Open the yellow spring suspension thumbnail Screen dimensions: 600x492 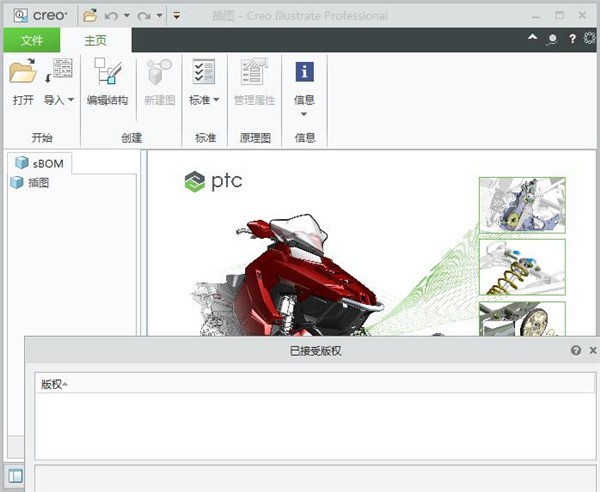(x=522, y=267)
